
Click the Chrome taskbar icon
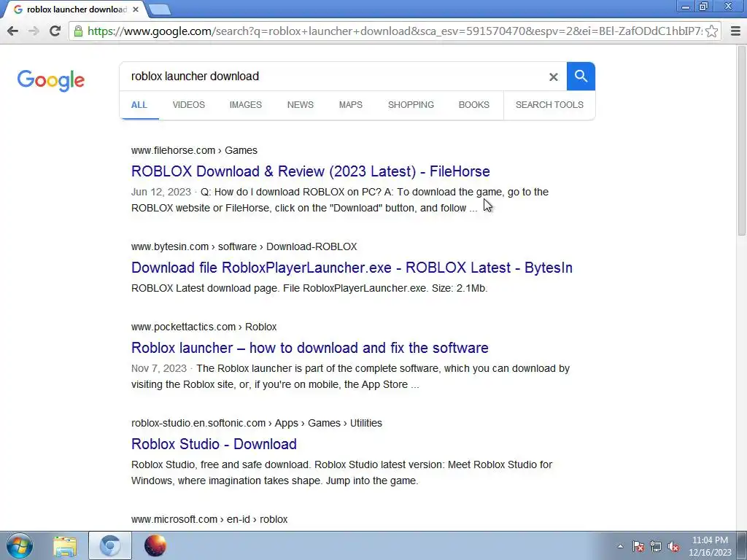110,545
